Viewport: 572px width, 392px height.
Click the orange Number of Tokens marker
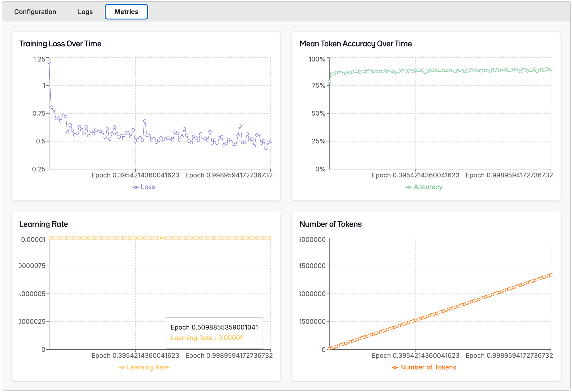(395, 367)
